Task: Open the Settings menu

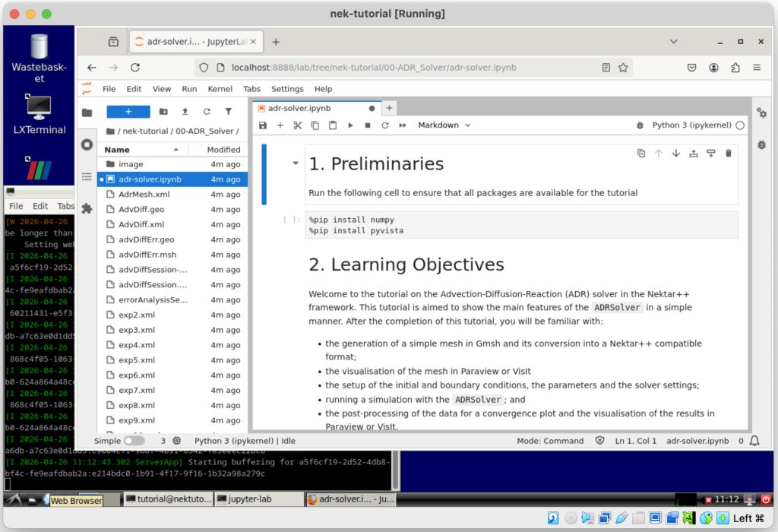Action: (x=287, y=89)
